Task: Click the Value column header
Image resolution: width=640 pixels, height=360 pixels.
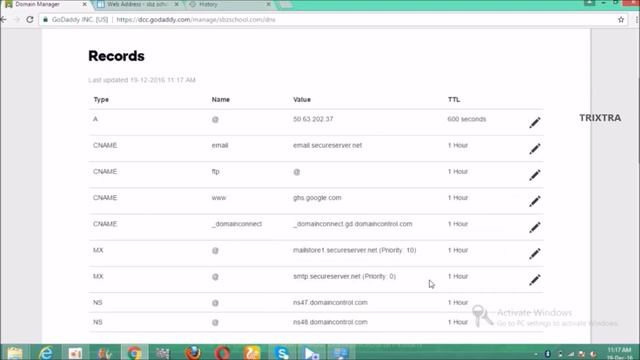Action: tap(302, 100)
